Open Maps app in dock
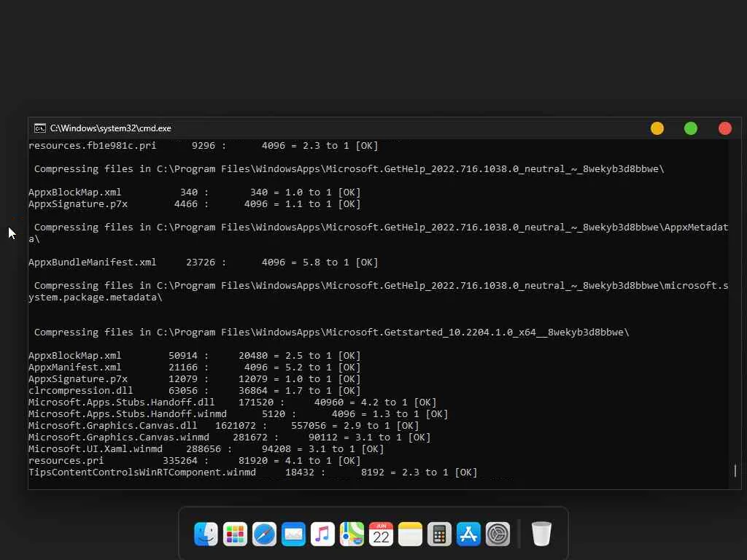This screenshot has height=560, width=747. pyautogui.click(x=352, y=534)
